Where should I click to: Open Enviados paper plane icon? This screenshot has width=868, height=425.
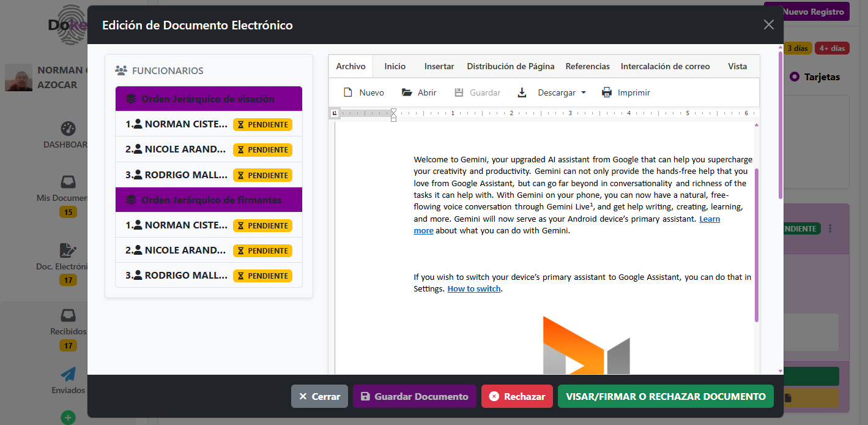pos(68,374)
